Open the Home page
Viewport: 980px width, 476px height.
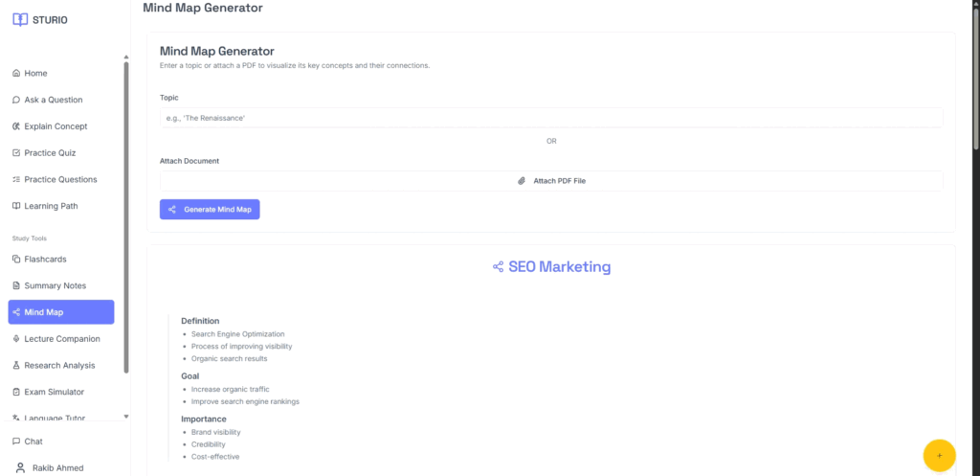(61, 73)
